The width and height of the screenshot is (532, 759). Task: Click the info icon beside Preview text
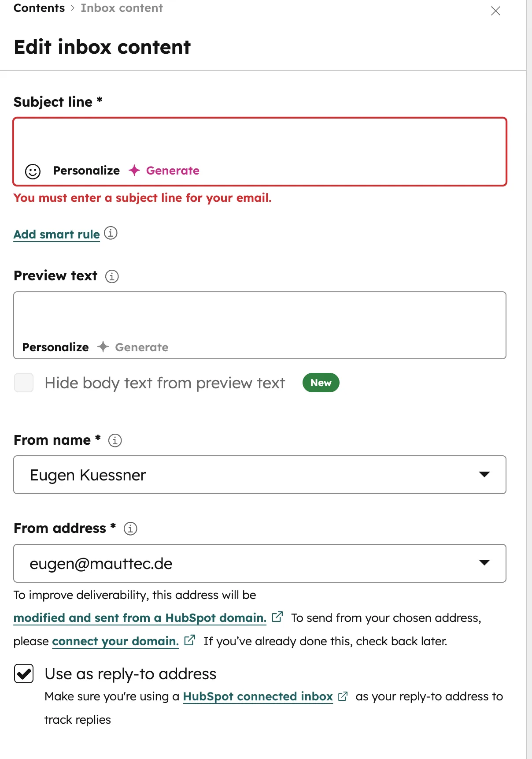pos(112,276)
